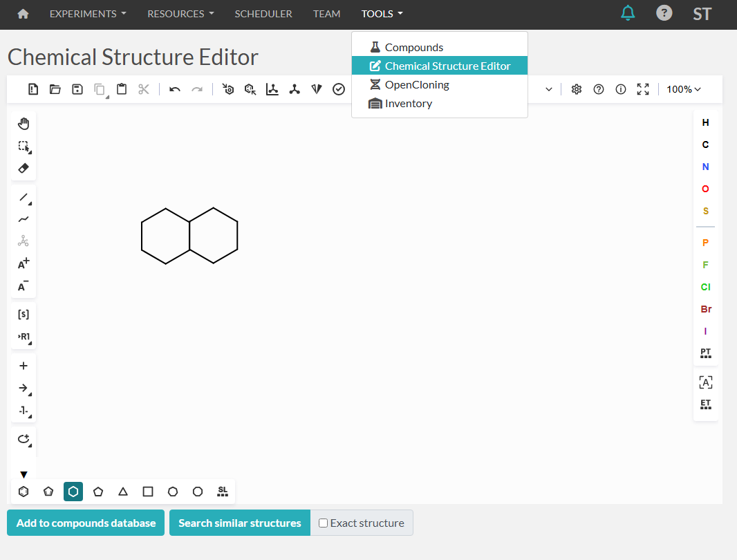This screenshot has height=560, width=737.
Task: Toggle the cyclohexane ring template tool
Action: [73, 492]
